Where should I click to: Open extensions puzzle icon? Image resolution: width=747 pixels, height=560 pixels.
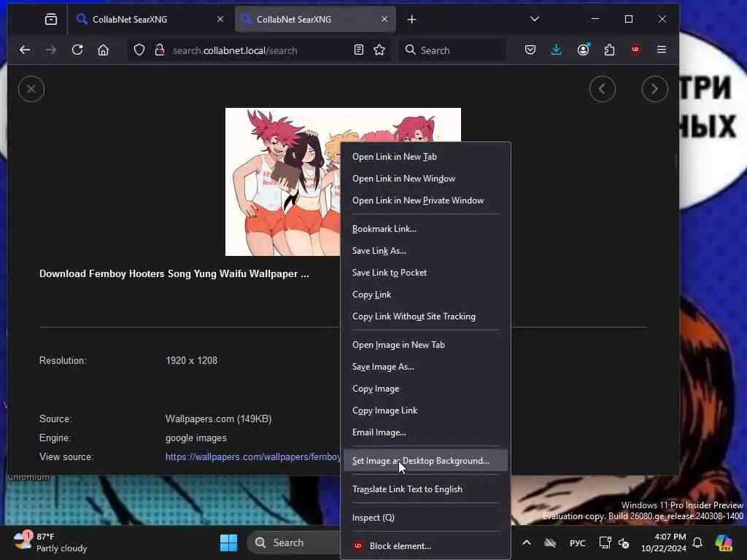[x=609, y=50]
